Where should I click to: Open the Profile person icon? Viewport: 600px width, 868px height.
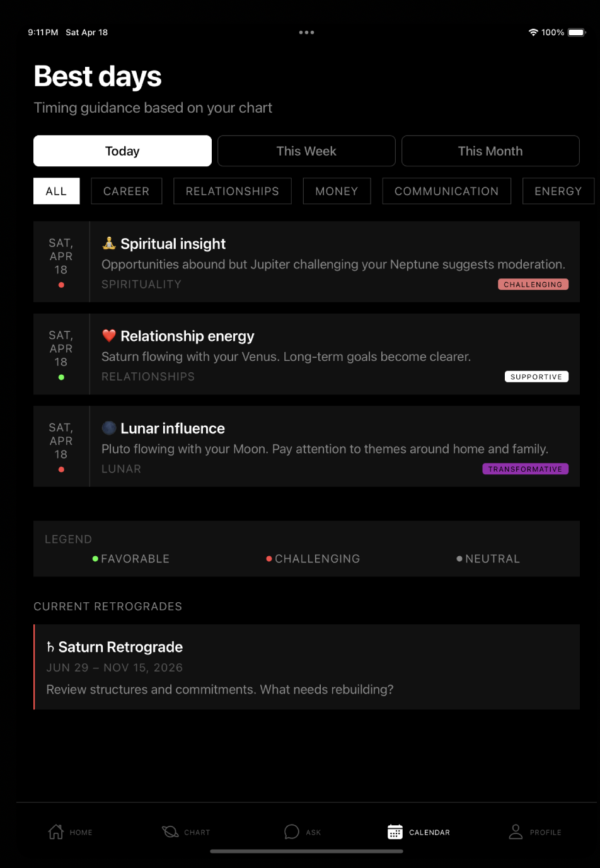516,832
